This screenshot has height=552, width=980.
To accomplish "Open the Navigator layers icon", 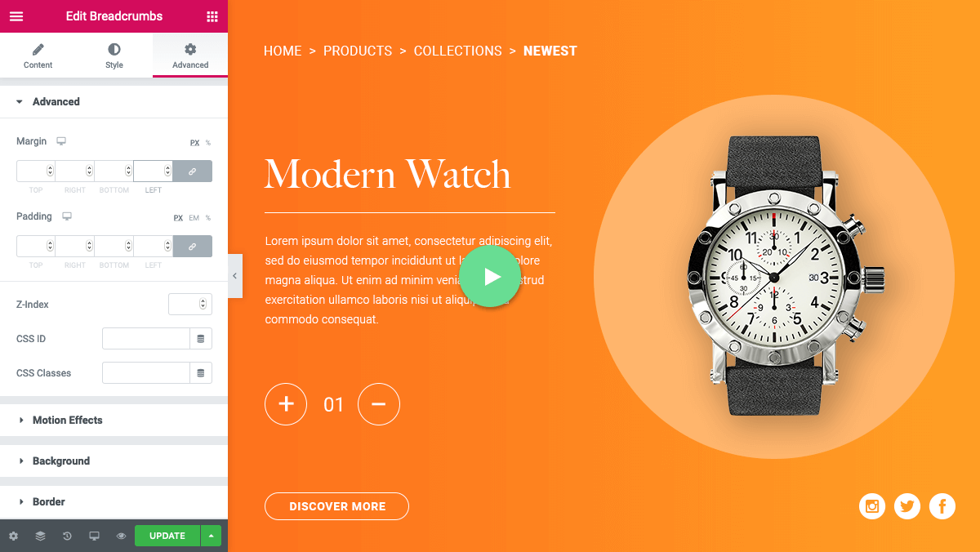I will pyautogui.click(x=40, y=536).
